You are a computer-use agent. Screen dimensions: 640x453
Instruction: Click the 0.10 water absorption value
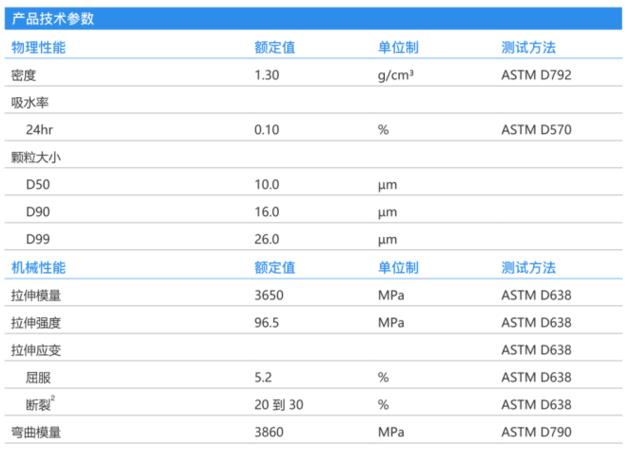(267, 130)
